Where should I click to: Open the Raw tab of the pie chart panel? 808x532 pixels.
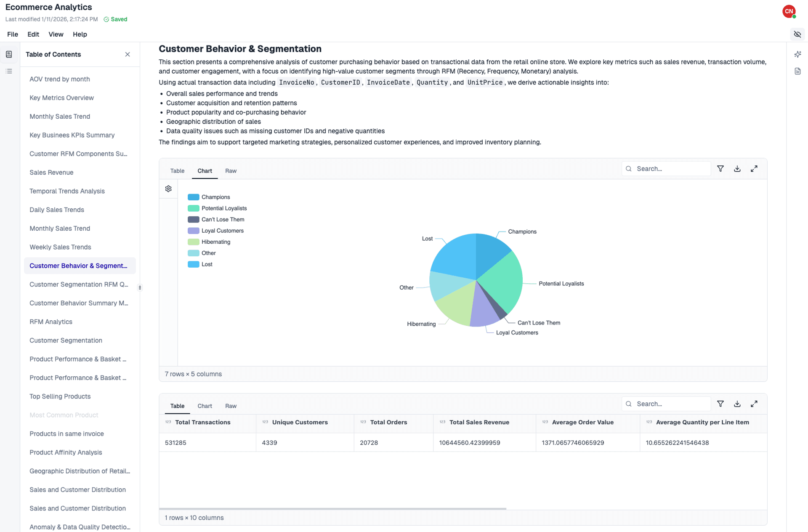pyautogui.click(x=231, y=171)
